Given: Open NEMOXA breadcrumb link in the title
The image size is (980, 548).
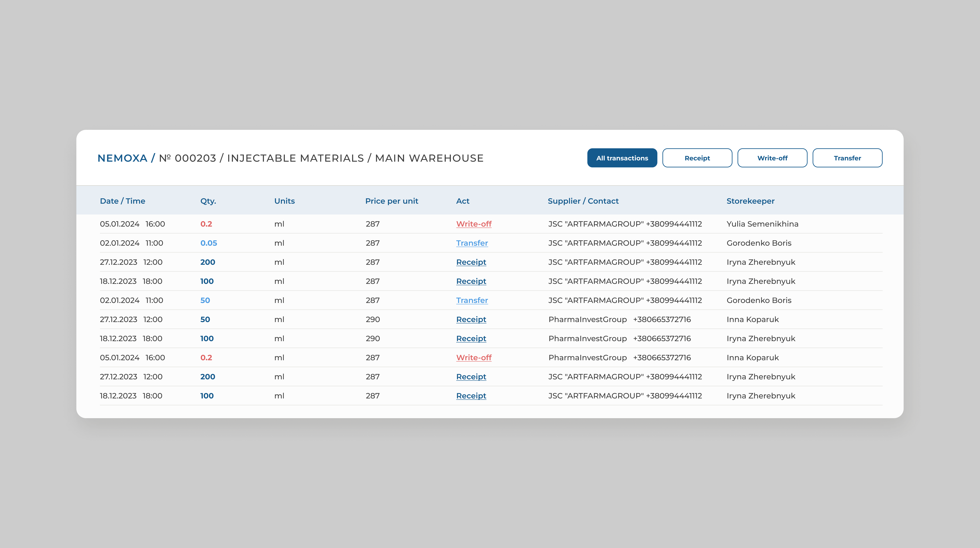Looking at the screenshot, I should coord(122,158).
